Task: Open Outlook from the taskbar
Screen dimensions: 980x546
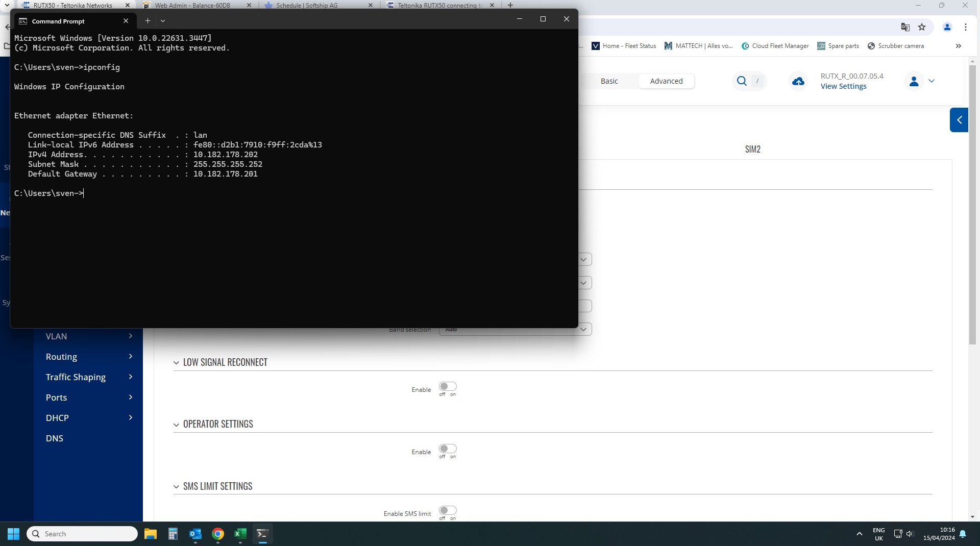Action: (195, 534)
